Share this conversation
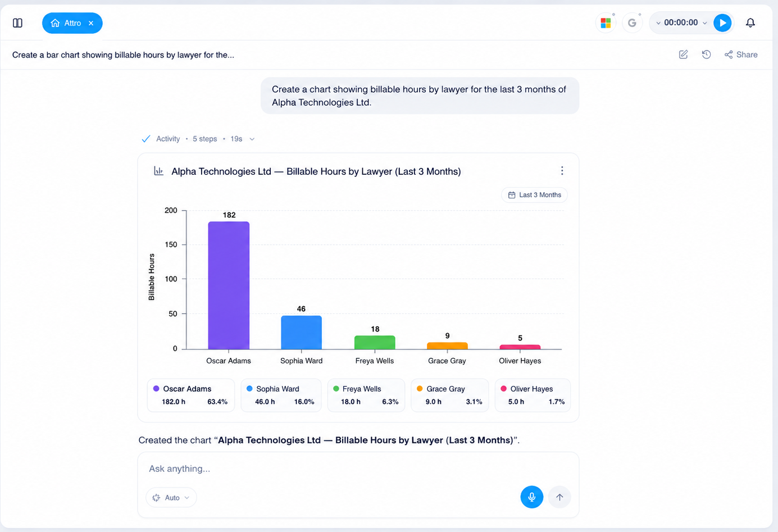 [741, 54]
